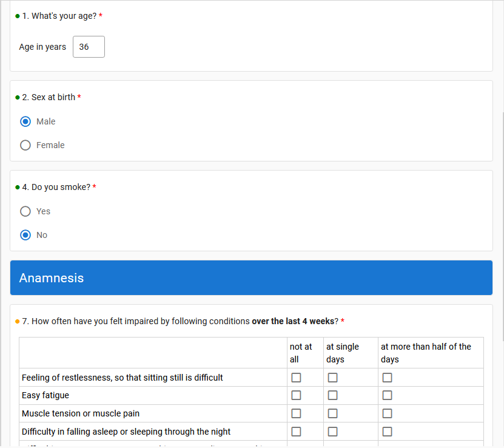This screenshot has width=504, height=448.
Task: Check 'not at all' for difficulty falling asleep
Action: (296, 432)
